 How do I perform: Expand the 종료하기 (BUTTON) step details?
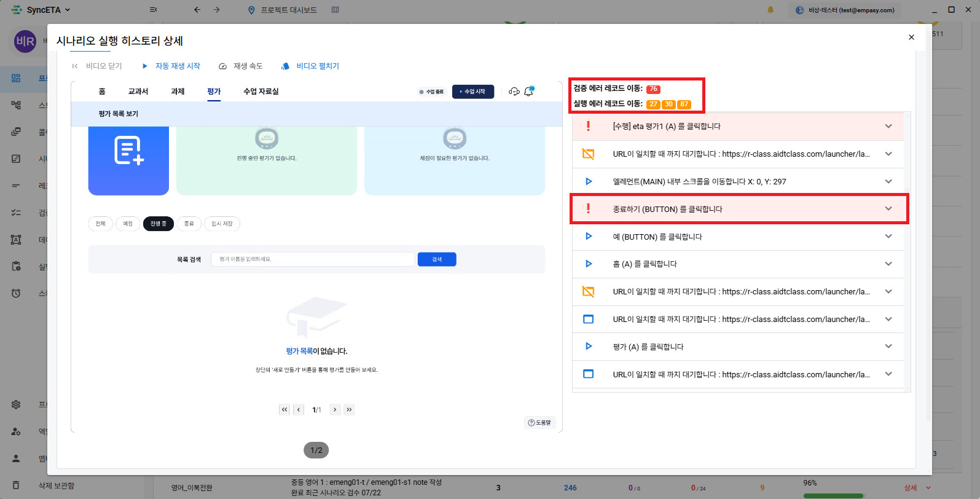tap(888, 209)
